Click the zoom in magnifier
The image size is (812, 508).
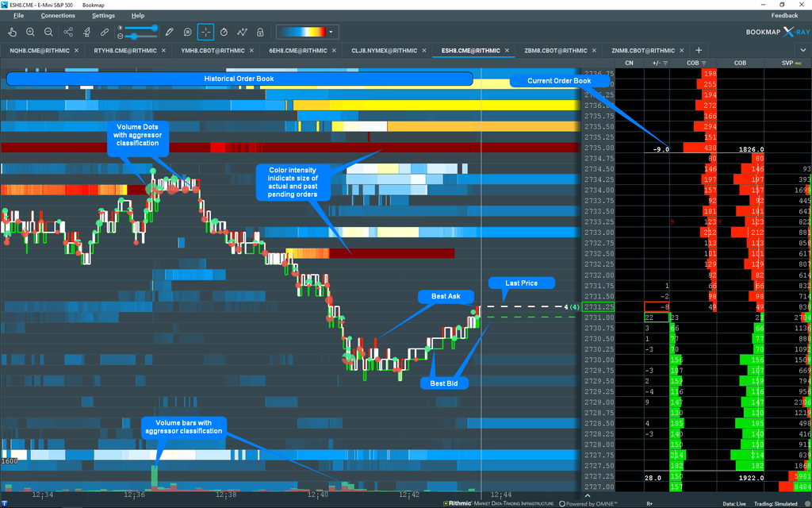(31, 32)
